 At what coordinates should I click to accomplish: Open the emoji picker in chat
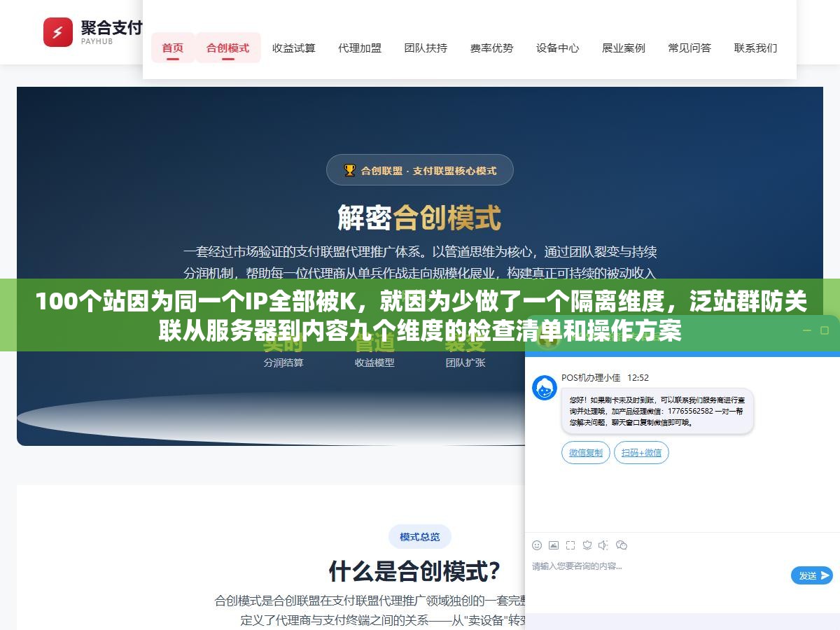(x=537, y=545)
